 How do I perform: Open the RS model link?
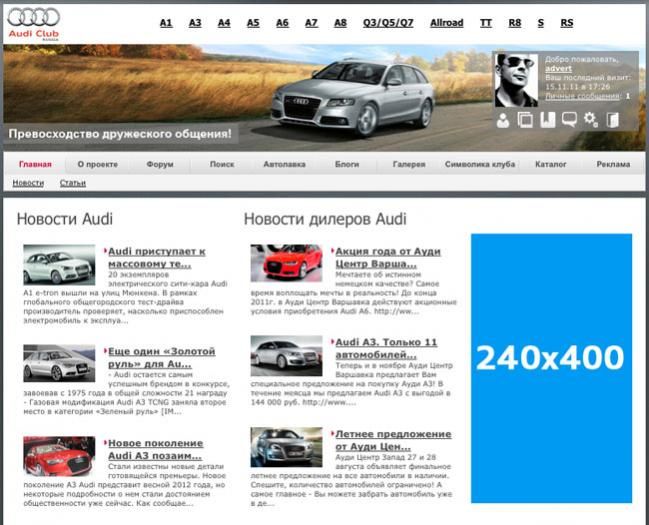pos(567,23)
